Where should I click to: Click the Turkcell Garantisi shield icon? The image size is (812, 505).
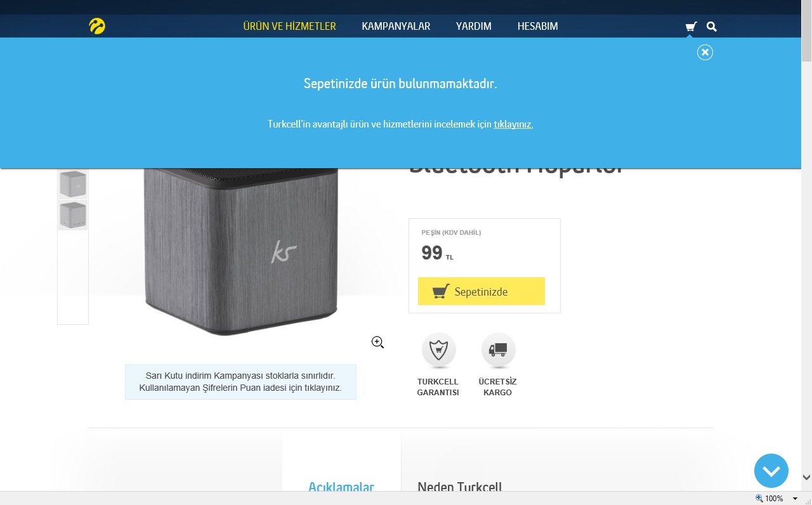(438, 350)
